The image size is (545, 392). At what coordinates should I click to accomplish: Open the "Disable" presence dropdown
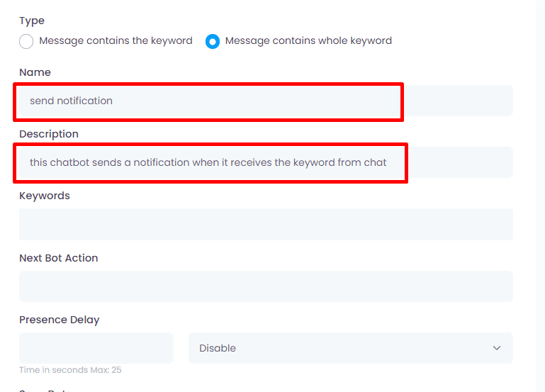coord(350,348)
